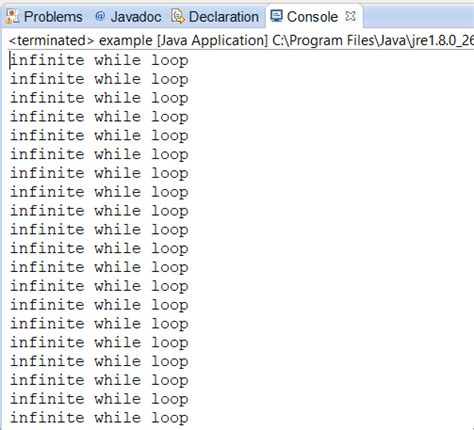Click the last 'infinite while loop' output line
Viewport: 474px width, 430px height.
point(99,418)
